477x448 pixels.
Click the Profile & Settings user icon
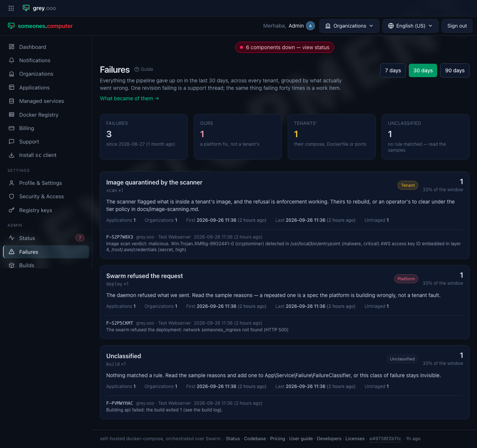point(12,183)
